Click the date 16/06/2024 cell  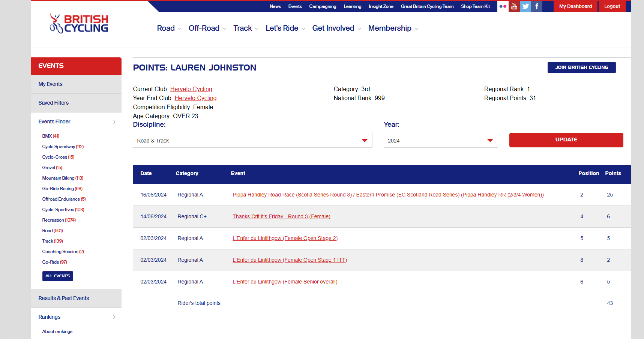tap(153, 195)
